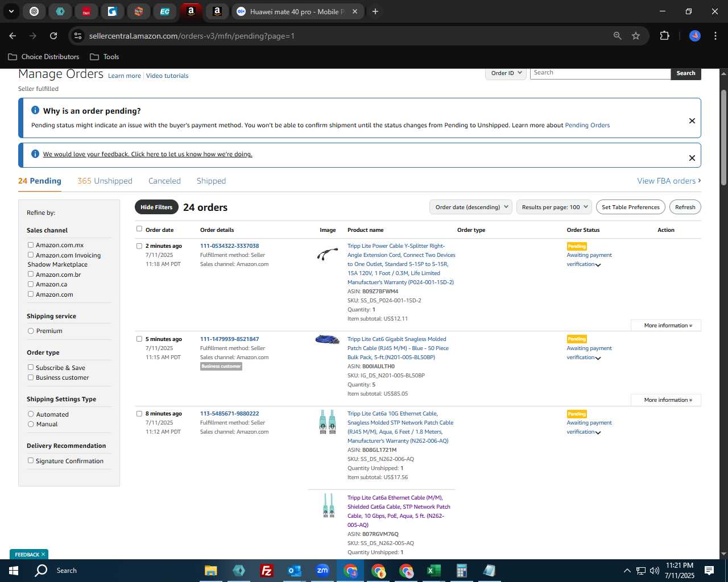Open the Chrome profile avatar
728x582 pixels.
(x=695, y=36)
